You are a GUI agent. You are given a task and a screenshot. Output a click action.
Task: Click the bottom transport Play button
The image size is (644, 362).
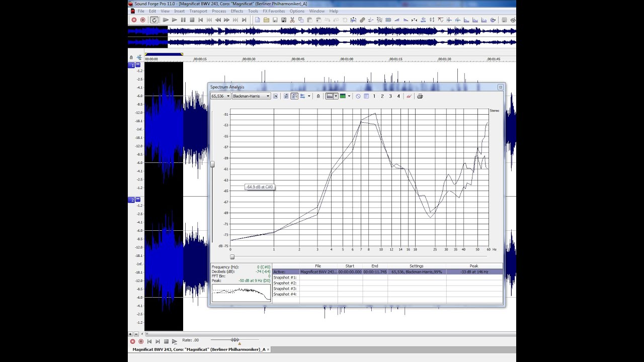point(174,341)
